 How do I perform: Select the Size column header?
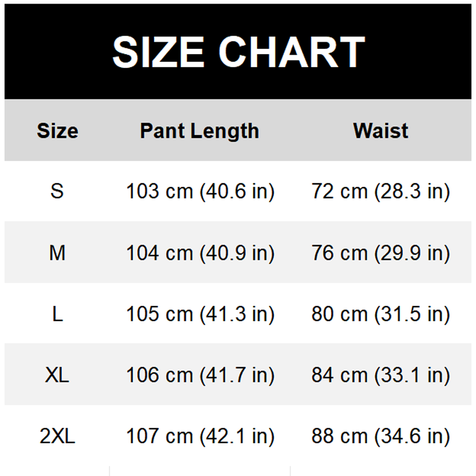57,131
